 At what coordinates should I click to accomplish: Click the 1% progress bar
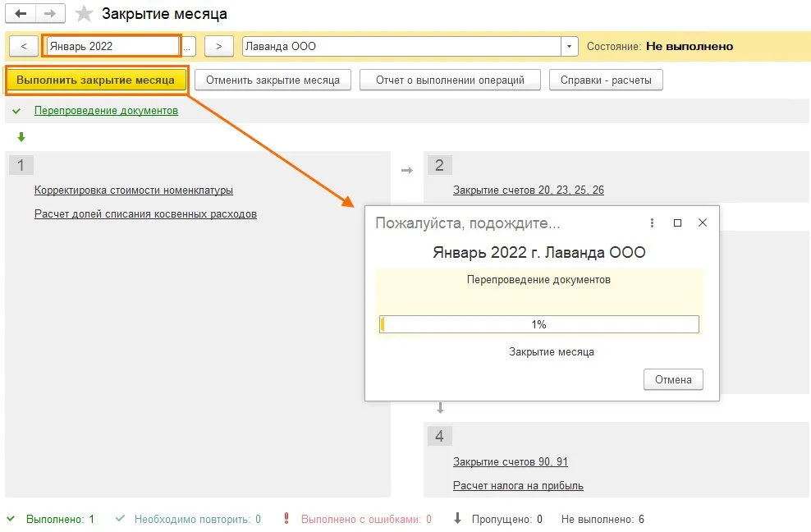point(539,324)
